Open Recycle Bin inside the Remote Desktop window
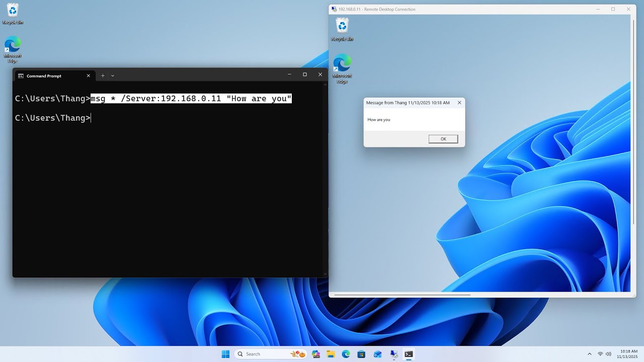 (342, 29)
